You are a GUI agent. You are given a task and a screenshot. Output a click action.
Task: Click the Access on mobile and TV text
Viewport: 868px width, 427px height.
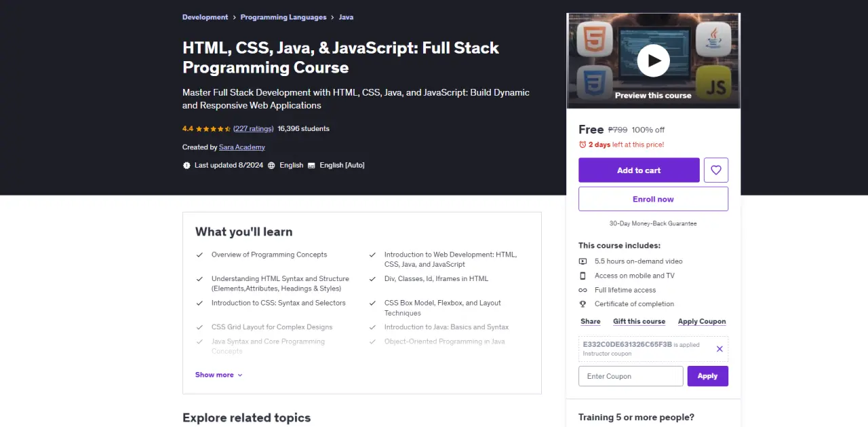[x=634, y=276]
